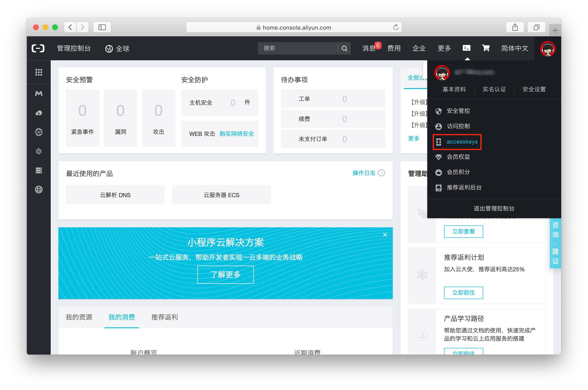This screenshot has height=390, width=588.
Task: Open the Cloud Shell terminal icon
Action: coord(466,48)
